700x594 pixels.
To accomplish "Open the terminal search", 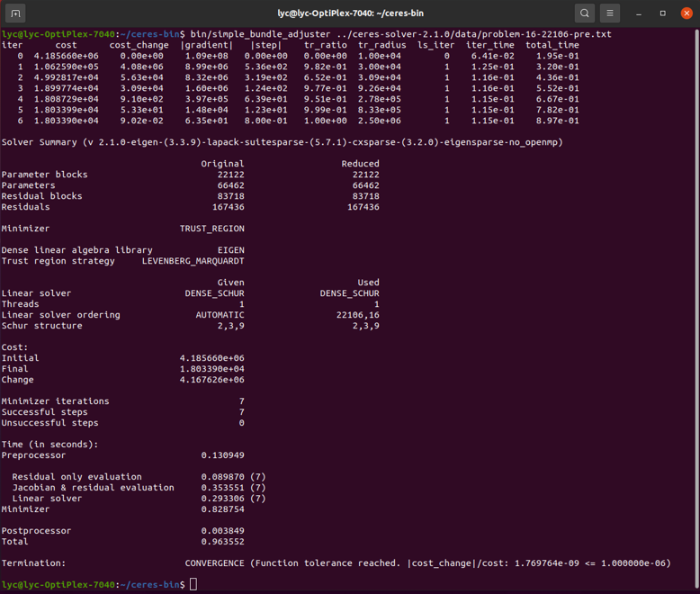I will click(584, 13).
